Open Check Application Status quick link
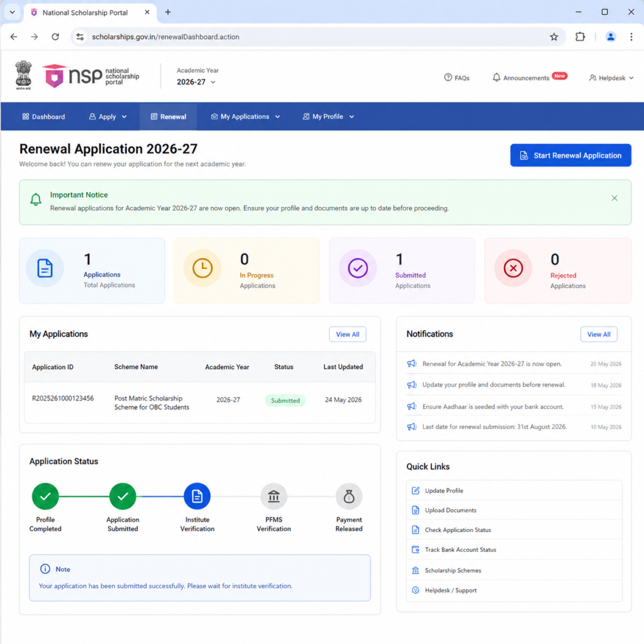The height and width of the screenshot is (644, 644). [x=514, y=530]
